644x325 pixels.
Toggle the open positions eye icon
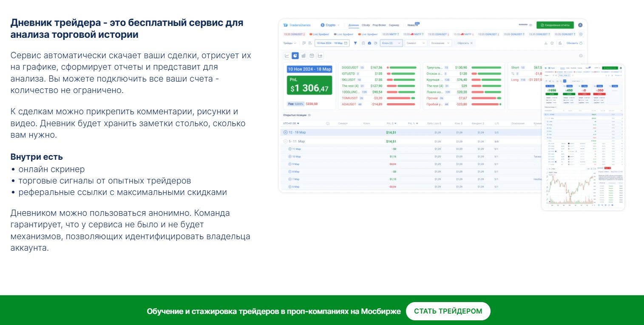(309, 115)
